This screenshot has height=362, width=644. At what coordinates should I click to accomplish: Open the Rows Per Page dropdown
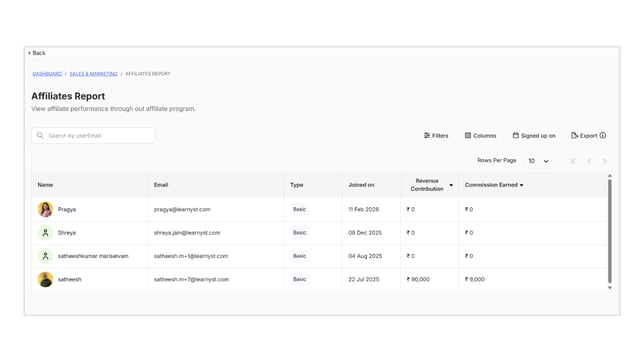click(538, 161)
